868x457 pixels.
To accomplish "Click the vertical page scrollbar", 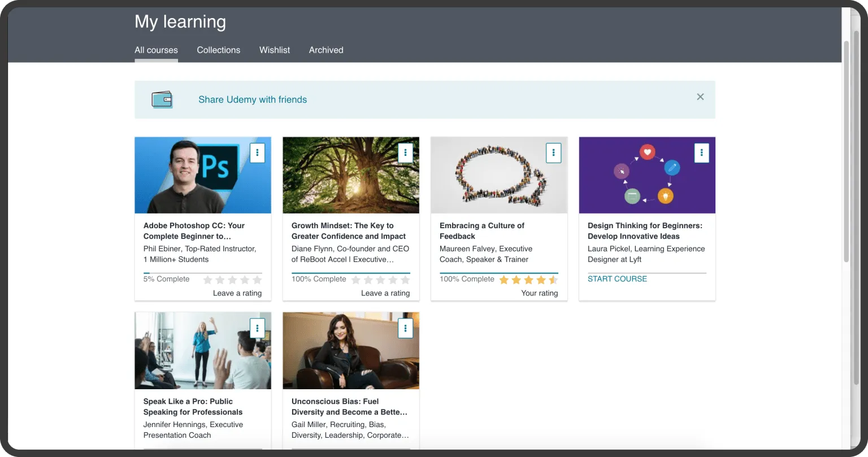I will (847, 153).
